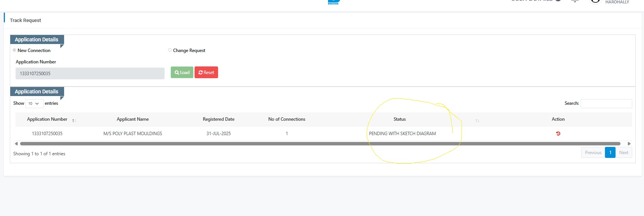This screenshot has height=216, width=644.
Task: Click the red refresh icon in Action column
Action: point(558,134)
